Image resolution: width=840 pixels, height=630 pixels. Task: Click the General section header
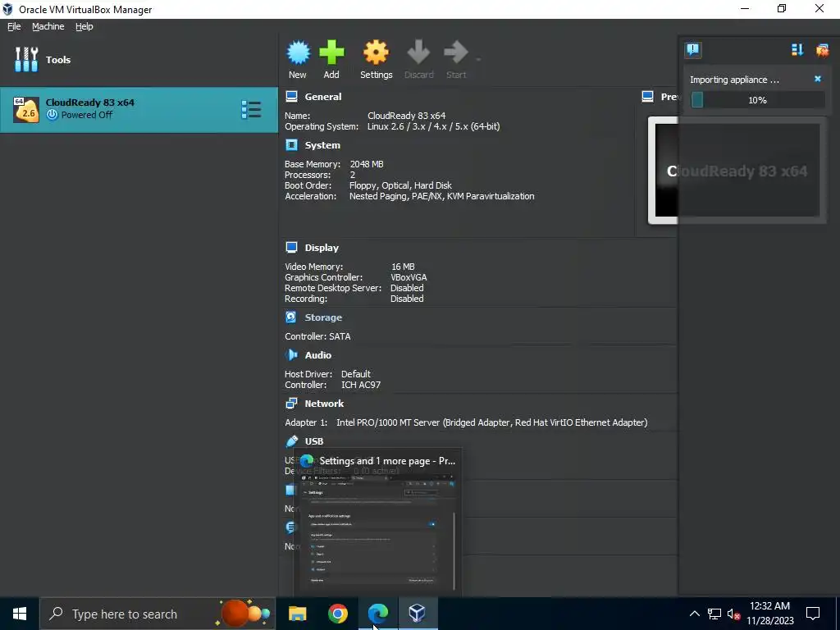(322, 97)
